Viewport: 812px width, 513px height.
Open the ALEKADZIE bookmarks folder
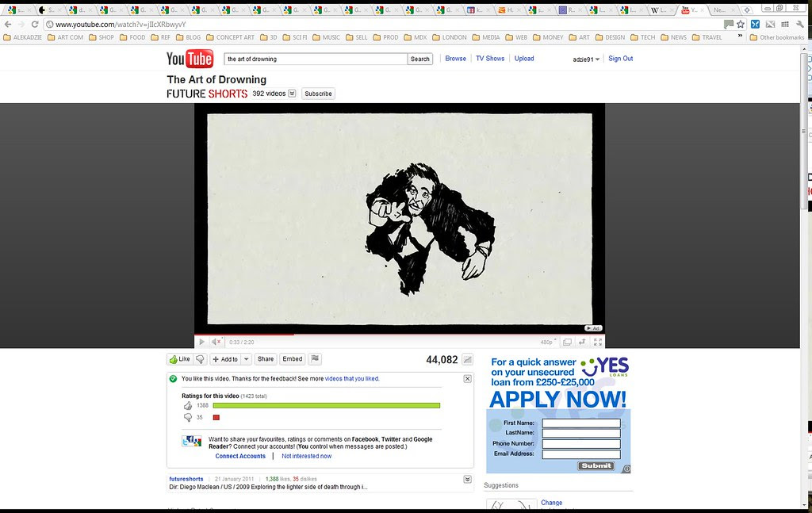(x=23, y=37)
